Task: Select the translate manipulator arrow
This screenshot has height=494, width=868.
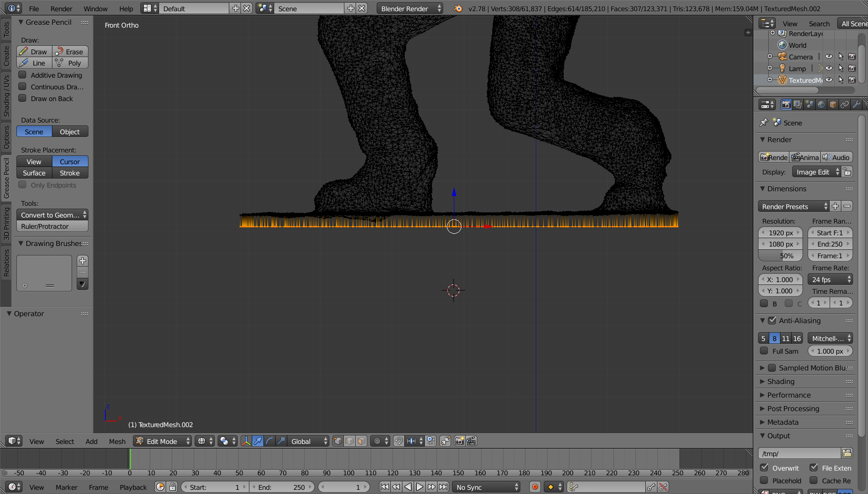Action: point(258,441)
